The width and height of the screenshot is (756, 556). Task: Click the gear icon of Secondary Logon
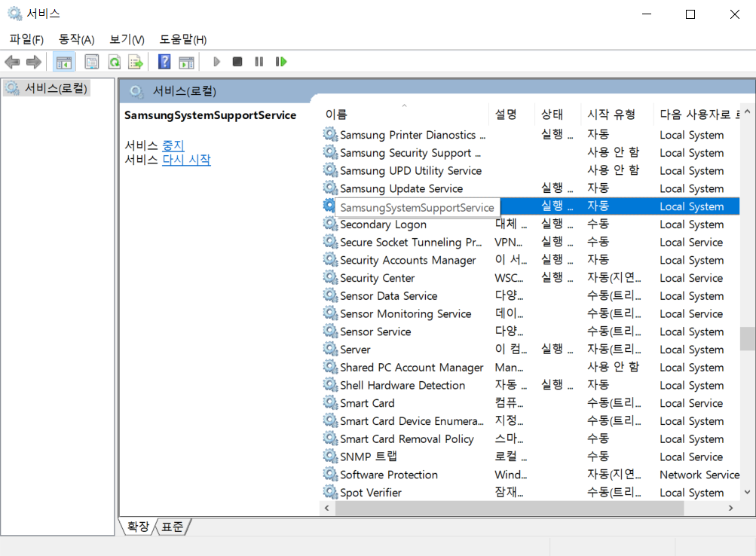330,224
